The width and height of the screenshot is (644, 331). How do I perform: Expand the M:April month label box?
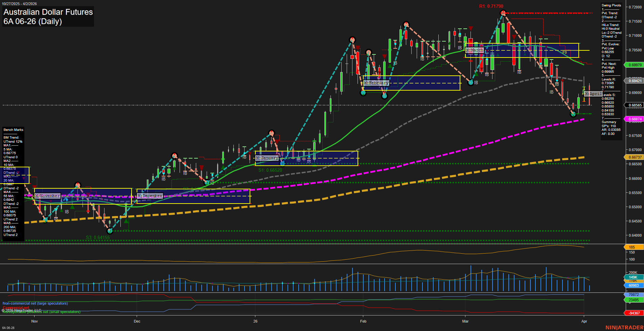click(x=594, y=94)
